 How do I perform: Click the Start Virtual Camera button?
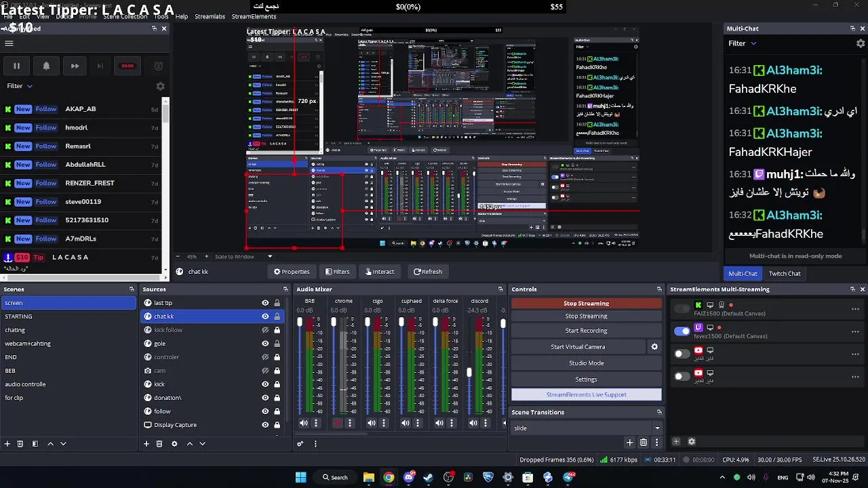click(578, 346)
